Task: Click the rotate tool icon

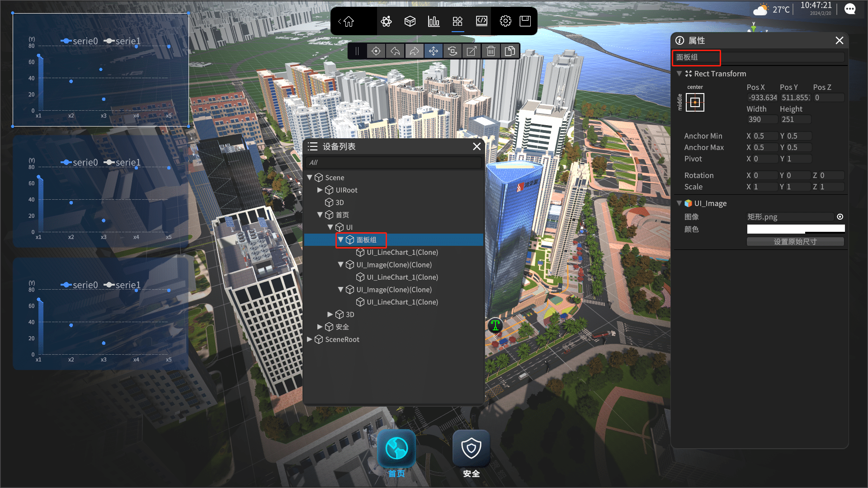Action: [x=453, y=51]
